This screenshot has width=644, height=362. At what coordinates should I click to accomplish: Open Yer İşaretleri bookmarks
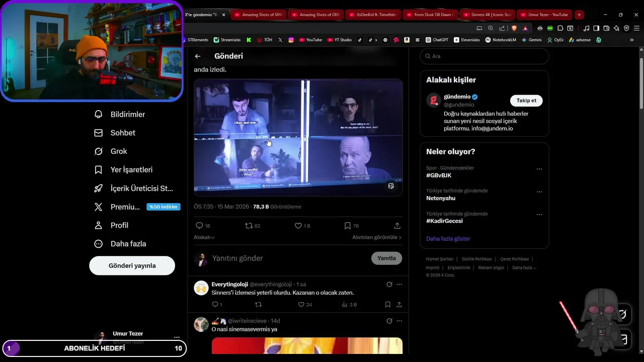(123, 170)
